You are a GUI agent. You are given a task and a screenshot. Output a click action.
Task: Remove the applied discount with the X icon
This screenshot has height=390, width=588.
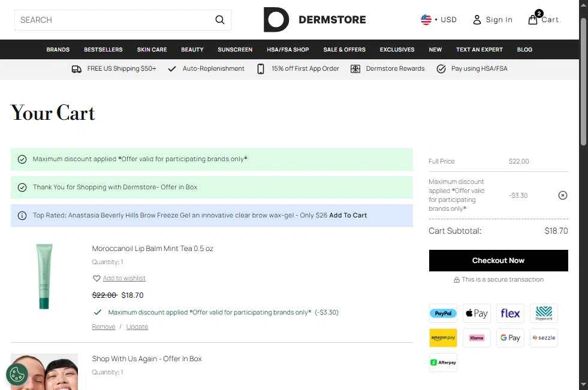click(x=562, y=195)
